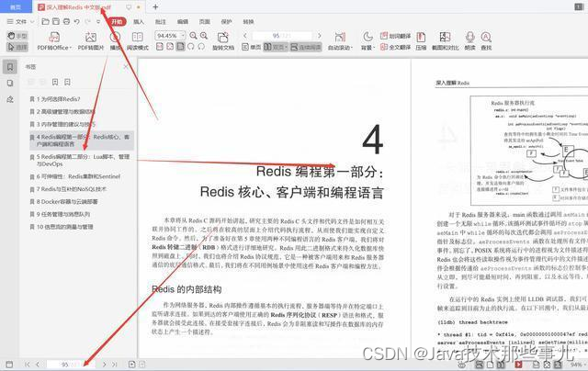Screen dimensions: 588x371
Task: Open the 94% zoom dropdown in status bar
Action: point(577,365)
